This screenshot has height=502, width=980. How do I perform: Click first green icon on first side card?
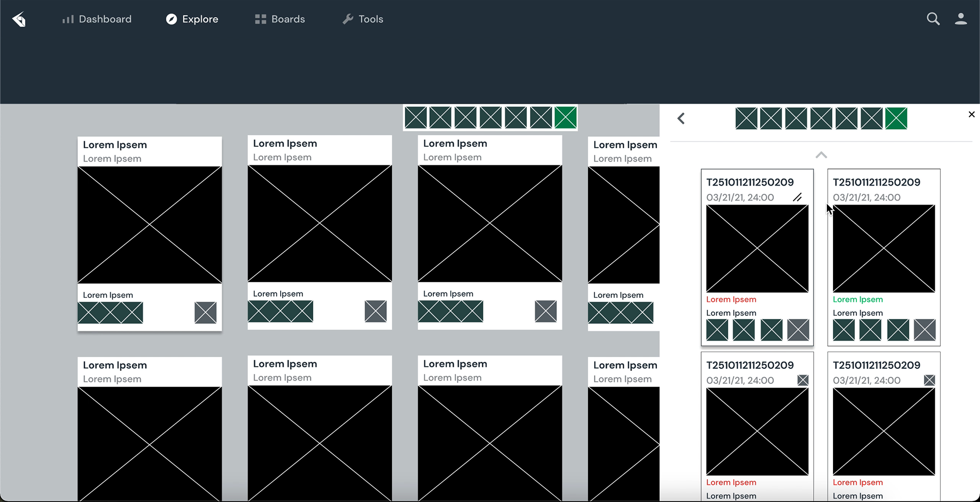click(717, 330)
